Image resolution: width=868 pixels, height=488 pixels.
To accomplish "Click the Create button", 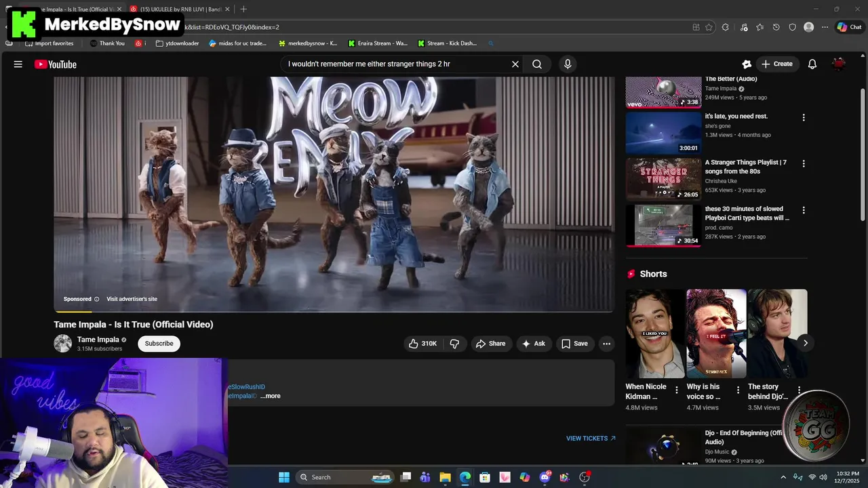I will [x=777, y=64].
